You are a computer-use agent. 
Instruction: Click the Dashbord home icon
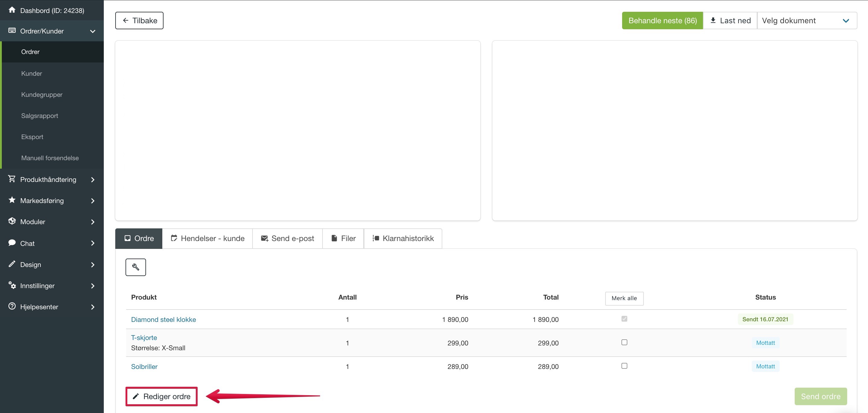coord(12,10)
